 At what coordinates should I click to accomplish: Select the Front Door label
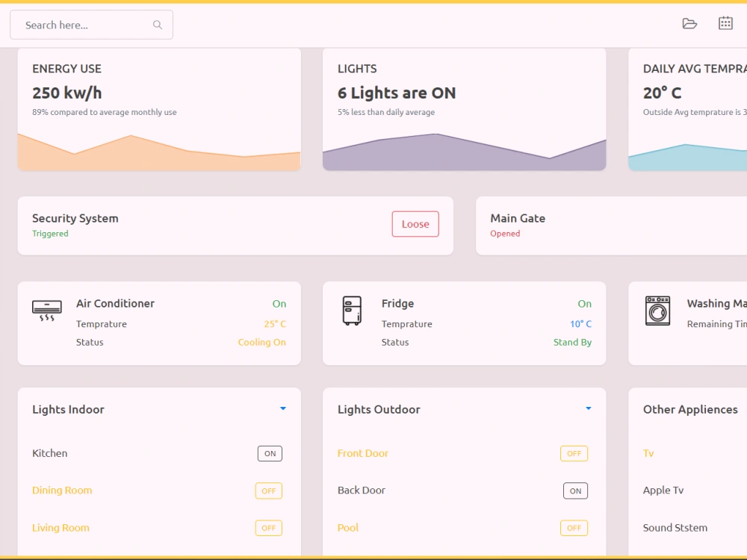[362, 453]
